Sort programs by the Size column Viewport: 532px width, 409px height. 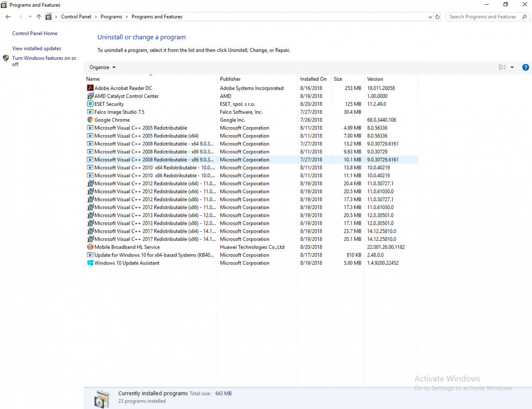(x=348, y=79)
